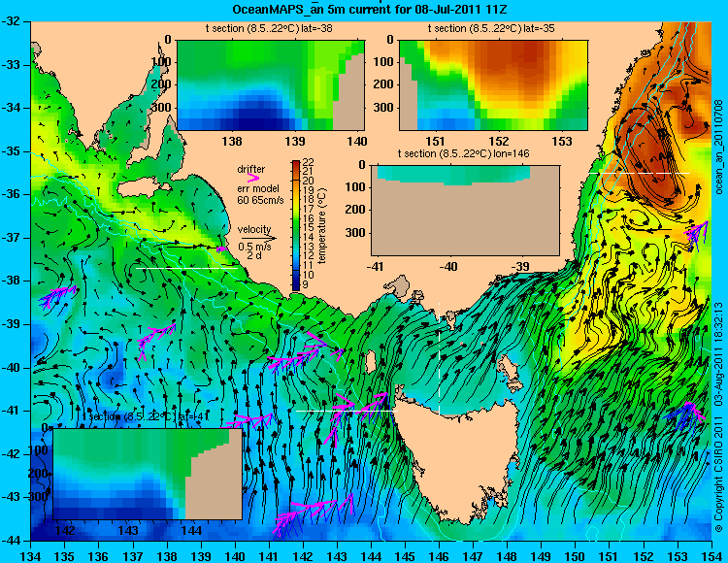The image size is (728, 563).
Task: Click the '2 d' text under velocity scale
Action: coord(253,255)
